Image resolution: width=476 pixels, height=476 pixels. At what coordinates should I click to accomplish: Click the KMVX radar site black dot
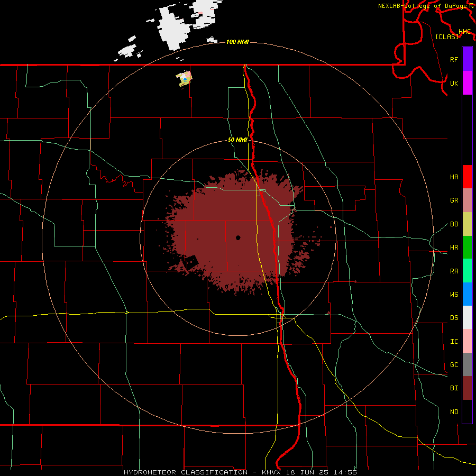[x=238, y=237]
